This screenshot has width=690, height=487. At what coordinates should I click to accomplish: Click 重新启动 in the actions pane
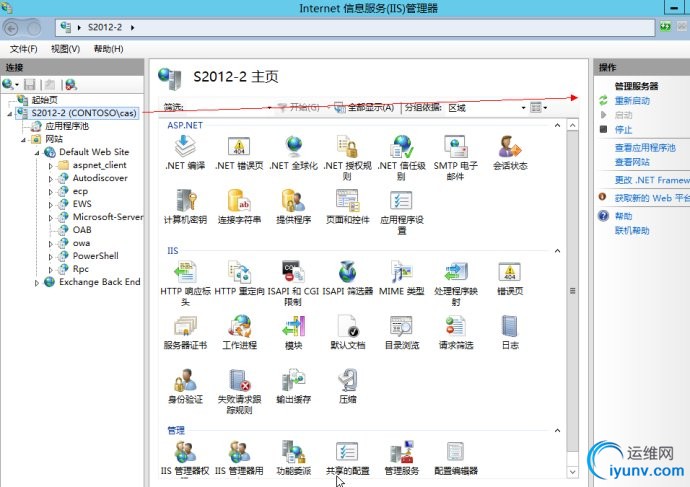tap(632, 101)
